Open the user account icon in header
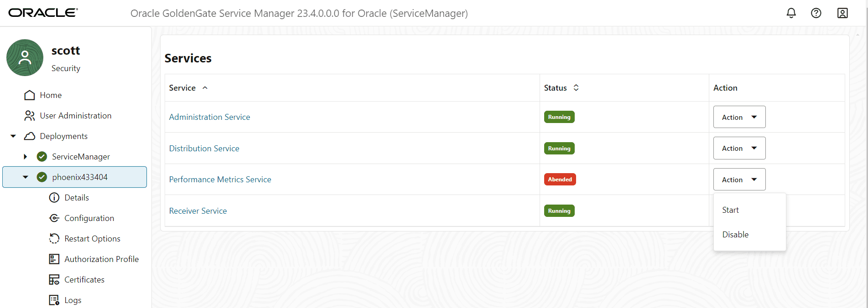Image resolution: width=868 pixels, height=308 pixels. (x=842, y=13)
